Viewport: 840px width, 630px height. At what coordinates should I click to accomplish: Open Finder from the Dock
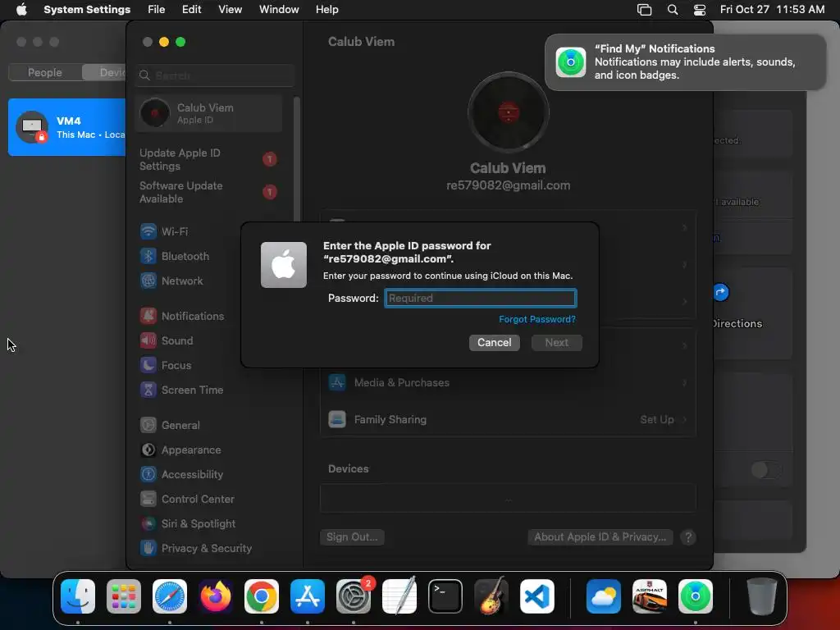[78, 596]
